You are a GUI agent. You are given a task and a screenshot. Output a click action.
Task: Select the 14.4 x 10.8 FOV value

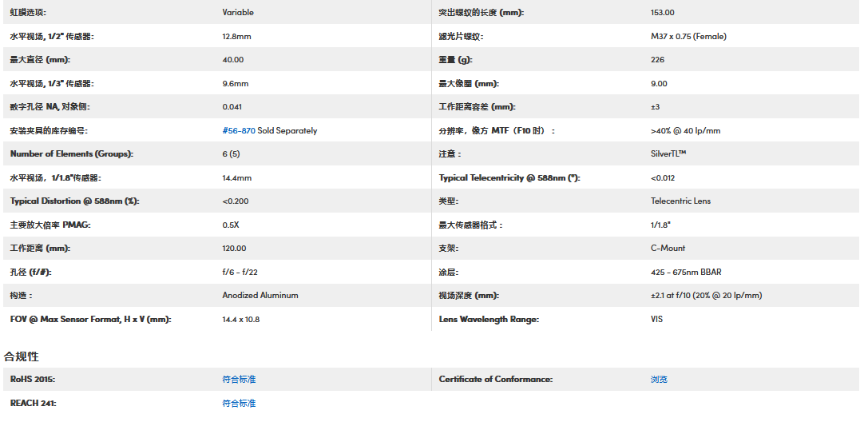point(240,319)
